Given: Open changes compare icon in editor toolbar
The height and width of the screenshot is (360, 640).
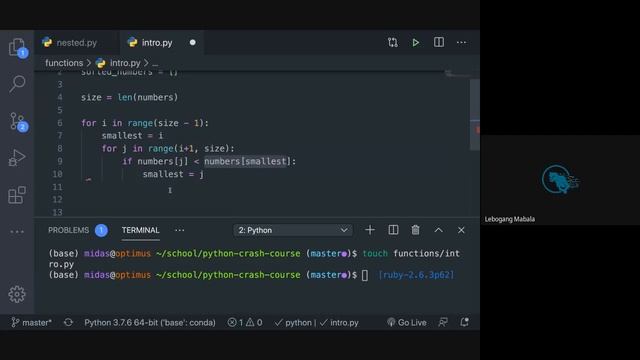Looking at the screenshot, I should (x=393, y=42).
